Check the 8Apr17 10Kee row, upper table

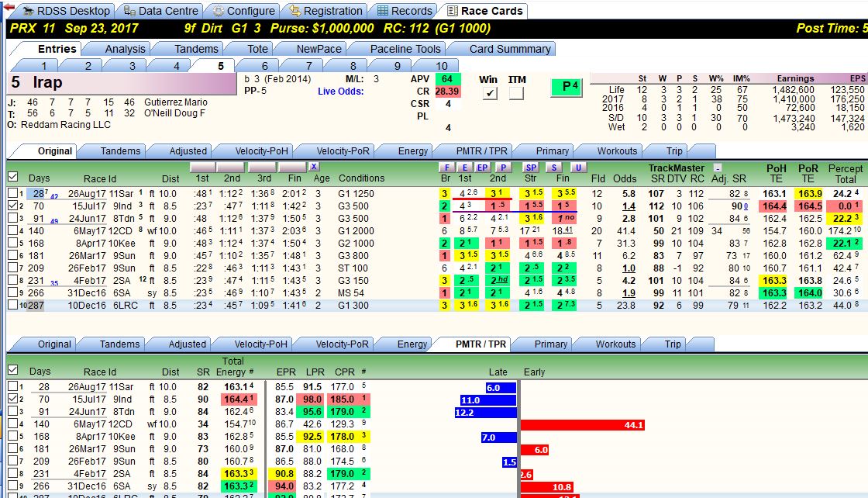(x=12, y=243)
